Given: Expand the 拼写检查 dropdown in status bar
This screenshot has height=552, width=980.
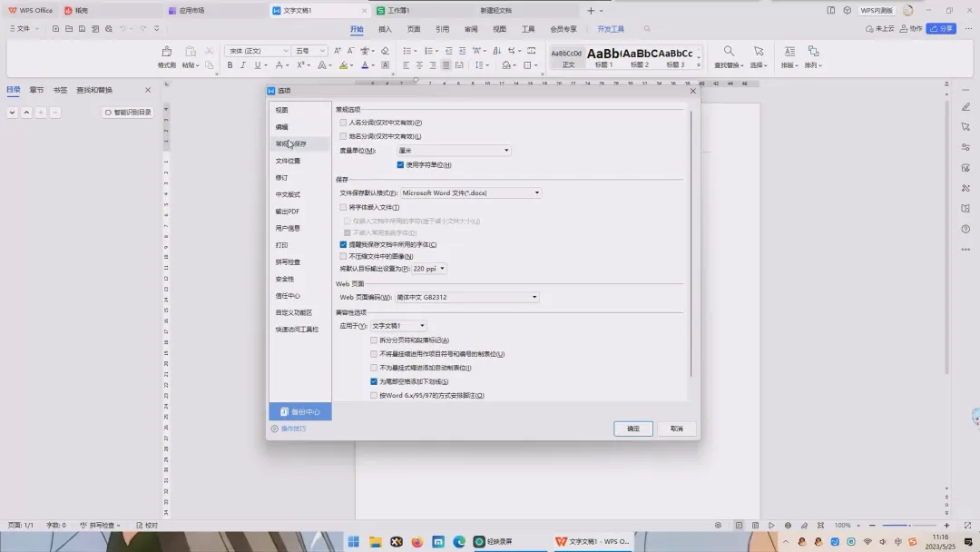Looking at the screenshot, I should tap(119, 526).
